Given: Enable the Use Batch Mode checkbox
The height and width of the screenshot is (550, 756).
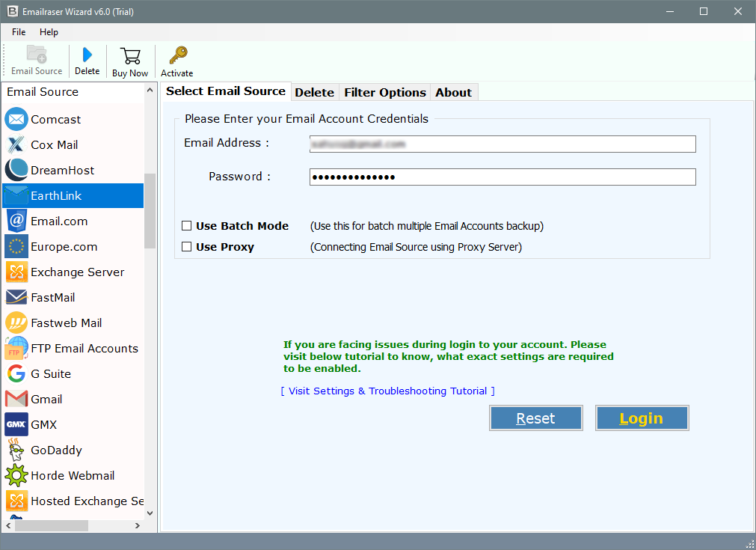Looking at the screenshot, I should [187, 226].
